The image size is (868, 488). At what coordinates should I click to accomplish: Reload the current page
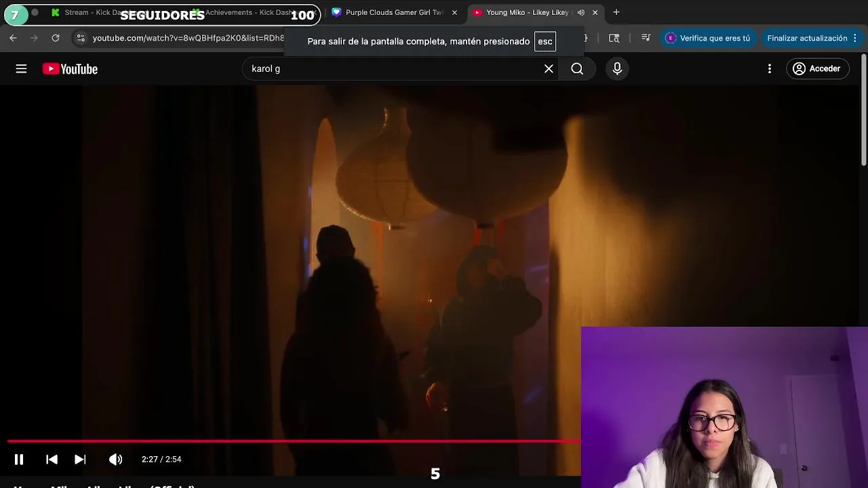click(x=56, y=38)
